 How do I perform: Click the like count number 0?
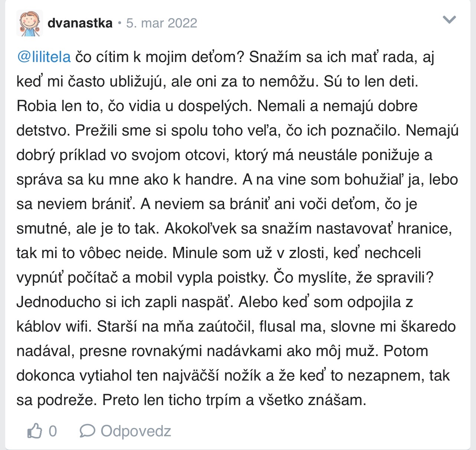point(53,431)
